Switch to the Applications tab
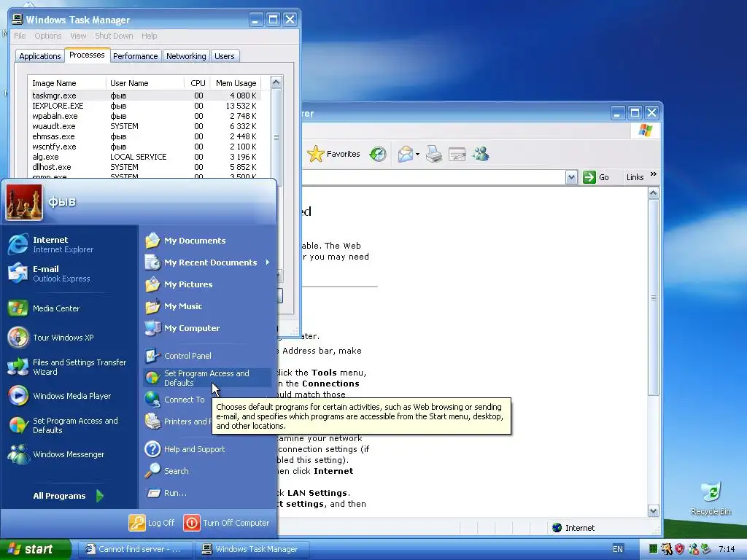Screen dimensions: 747x560 coord(40,56)
